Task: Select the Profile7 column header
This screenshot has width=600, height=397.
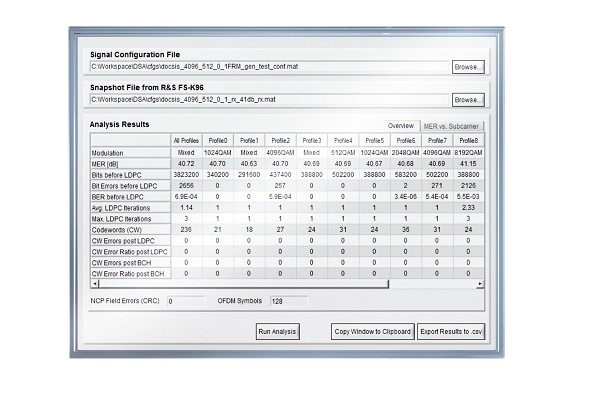Action: [x=437, y=141]
